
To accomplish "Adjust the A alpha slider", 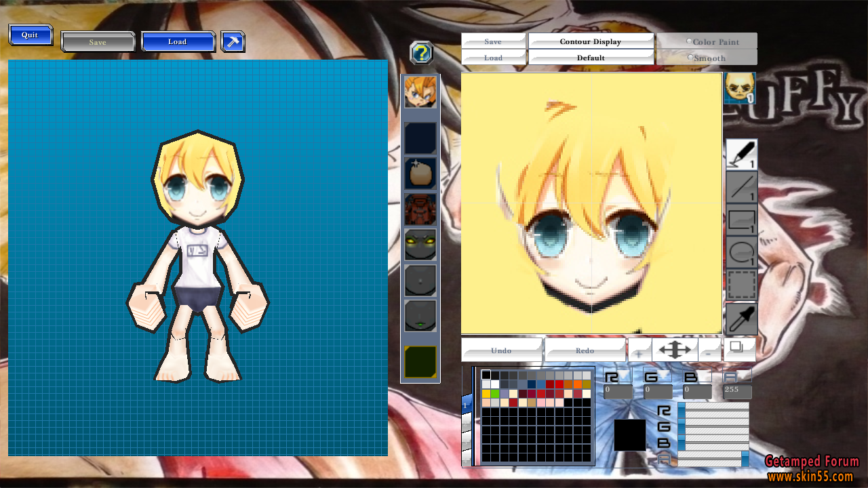I will coord(713,460).
